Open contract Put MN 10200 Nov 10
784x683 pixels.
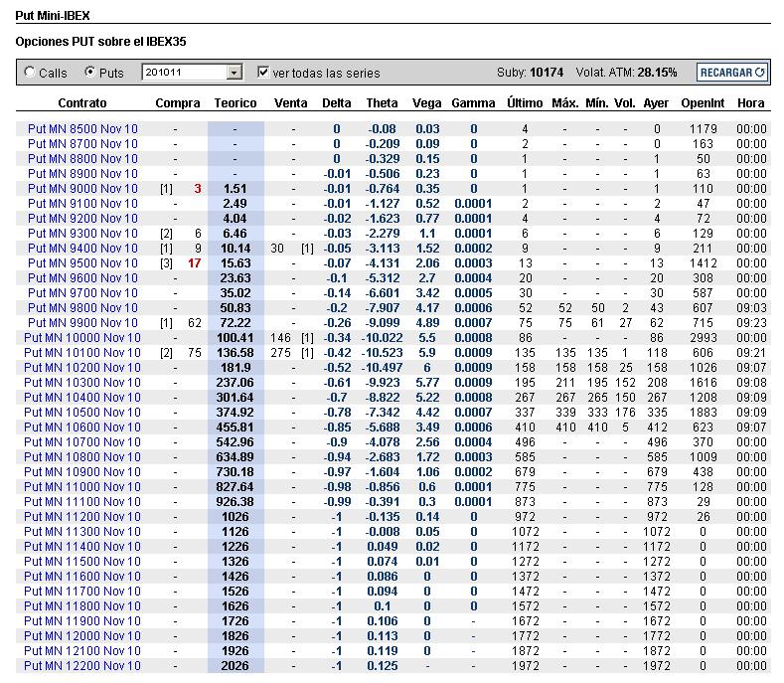coord(82,368)
